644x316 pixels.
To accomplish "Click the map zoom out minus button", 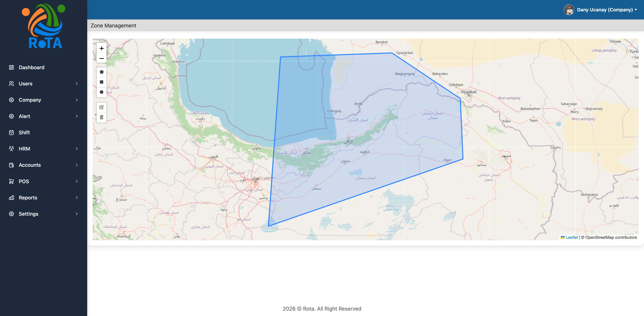I will (102, 58).
